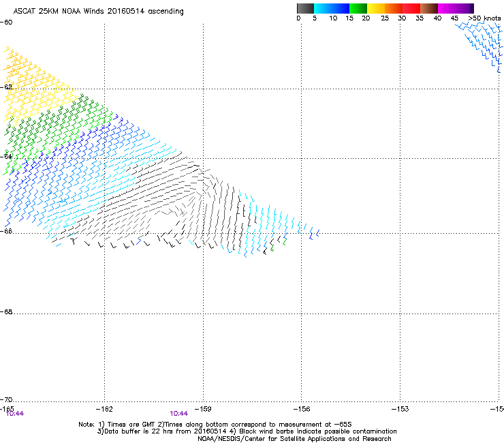Click the plot title 'ASCAT 25KM NOAA Winds 20160514 ascending'
This screenshot has height=443, width=504.
tap(98, 12)
